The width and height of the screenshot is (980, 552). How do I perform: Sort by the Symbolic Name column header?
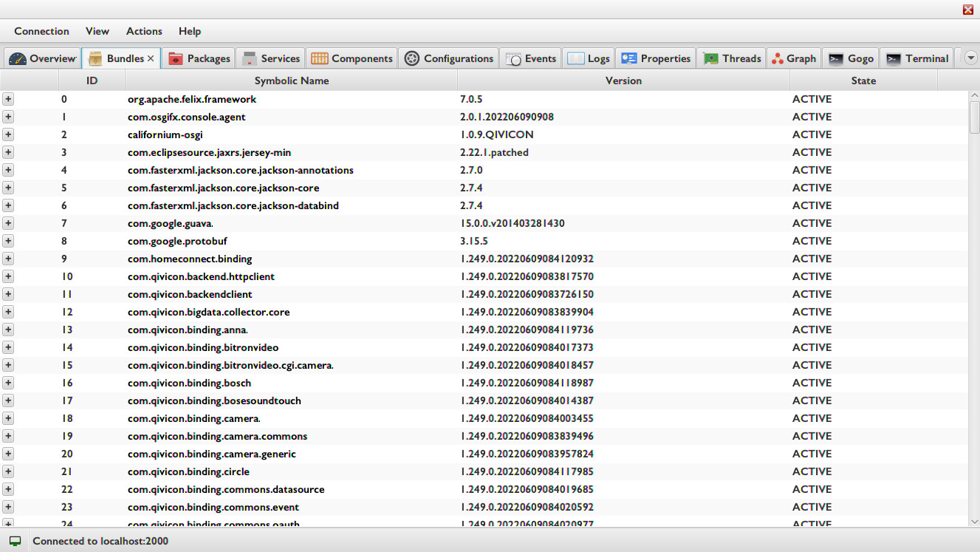[x=292, y=81]
